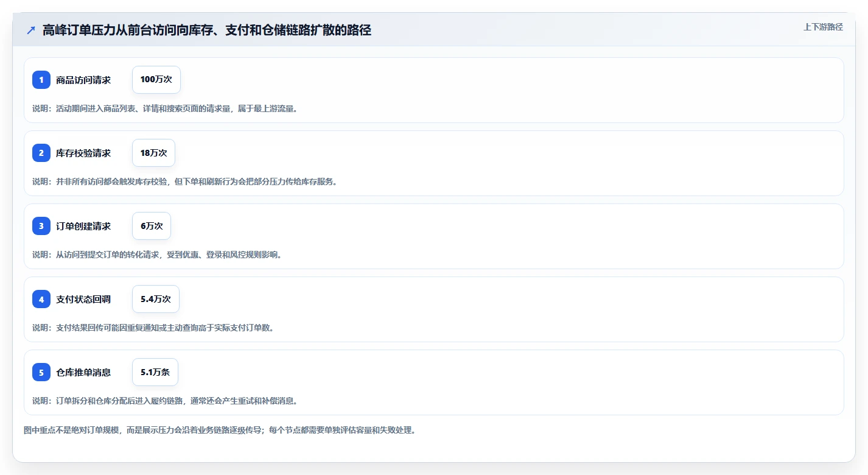Click the 5.1万条 value pill
This screenshot has width=868, height=475.
click(155, 372)
